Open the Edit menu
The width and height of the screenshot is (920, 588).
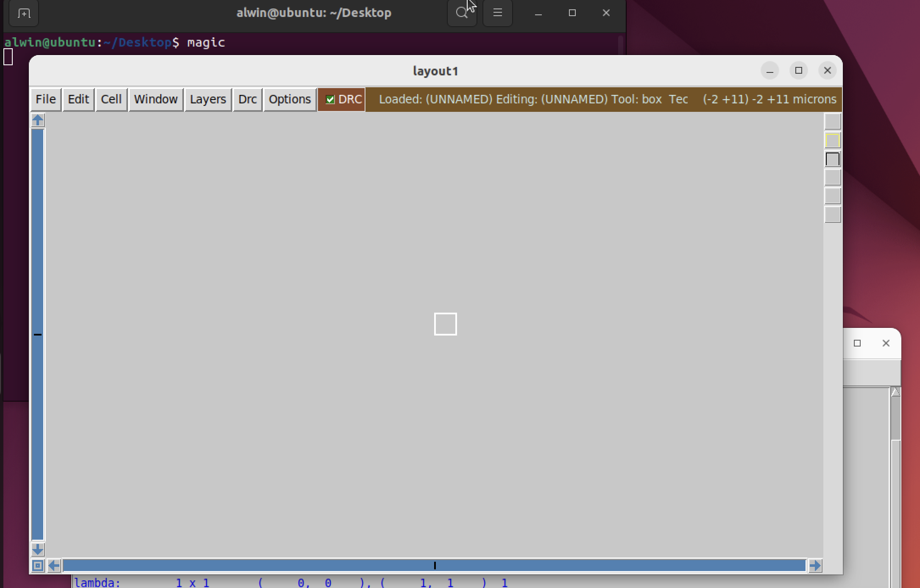pyautogui.click(x=78, y=100)
